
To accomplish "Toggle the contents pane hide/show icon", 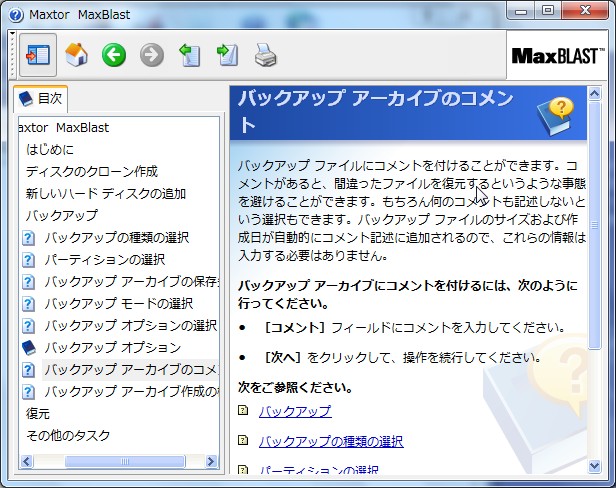I will (38, 55).
